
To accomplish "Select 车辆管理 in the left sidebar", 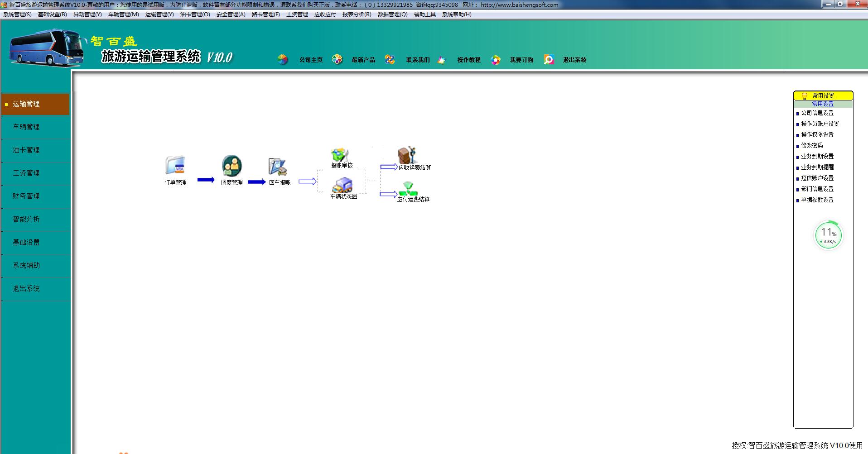I will 35,127.
